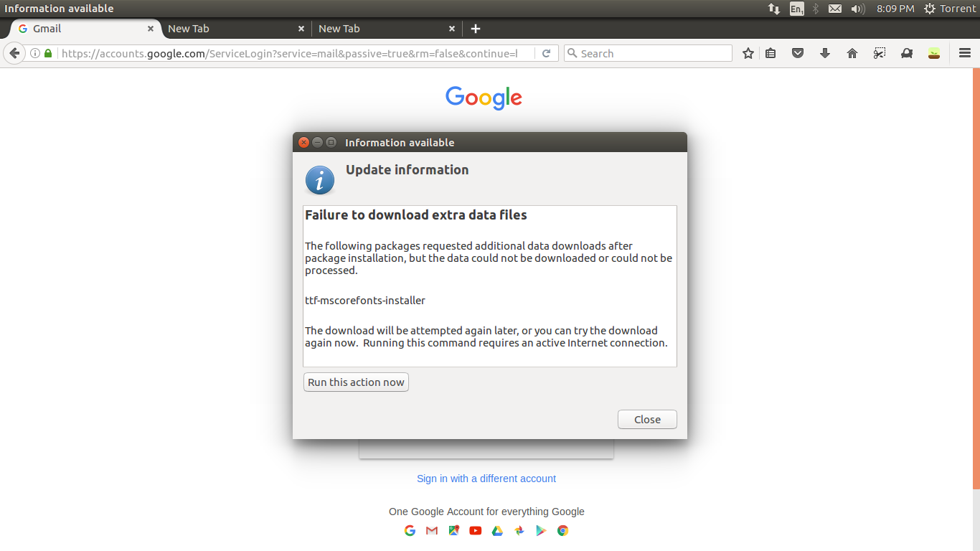Image resolution: width=980 pixels, height=551 pixels.
Task: Close the Update information dialog via Close button
Action: point(647,420)
